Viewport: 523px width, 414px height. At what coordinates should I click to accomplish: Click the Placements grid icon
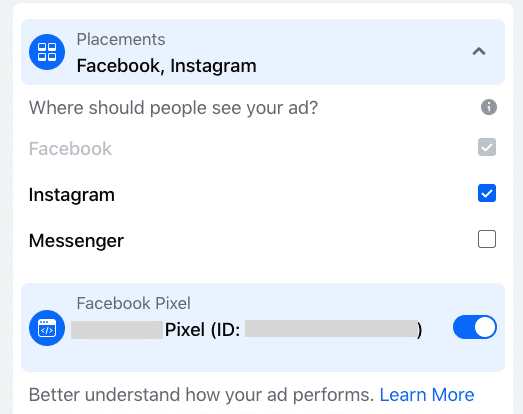click(47, 52)
